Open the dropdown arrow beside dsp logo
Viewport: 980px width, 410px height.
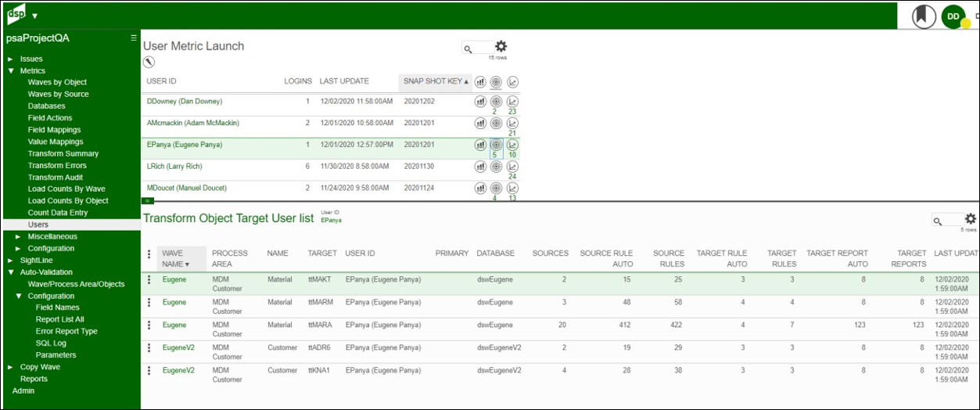[34, 16]
